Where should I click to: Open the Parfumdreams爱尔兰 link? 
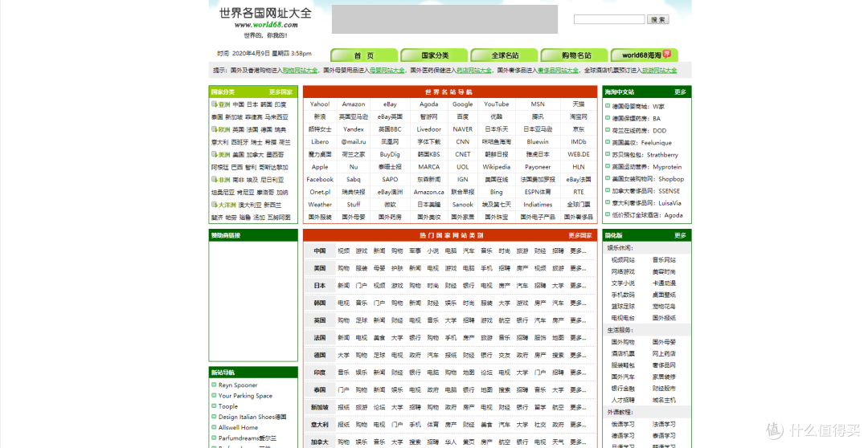click(248, 438)
